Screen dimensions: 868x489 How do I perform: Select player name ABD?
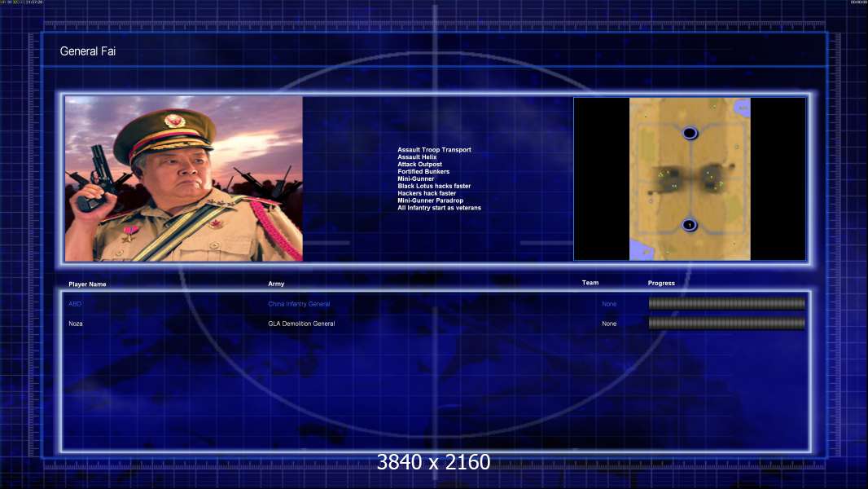coord(75,304)
